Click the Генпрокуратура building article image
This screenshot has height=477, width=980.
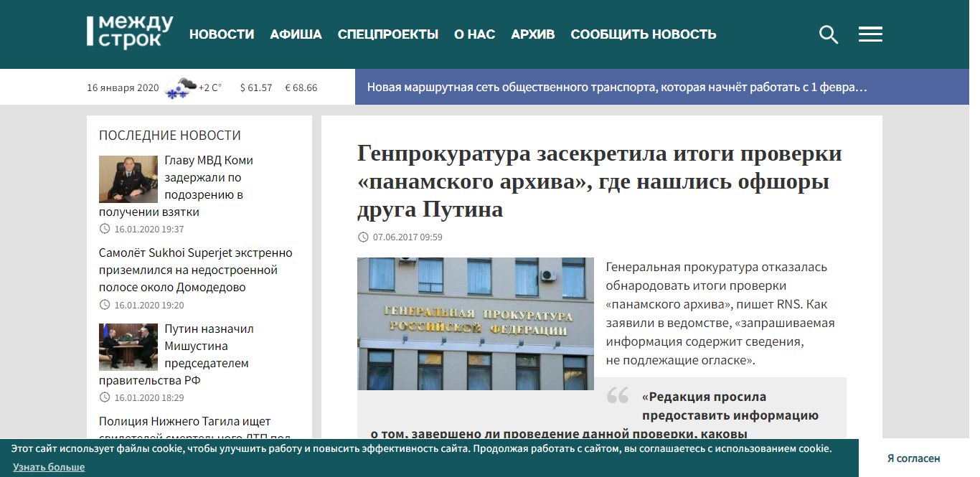click(x=476, y=323)
